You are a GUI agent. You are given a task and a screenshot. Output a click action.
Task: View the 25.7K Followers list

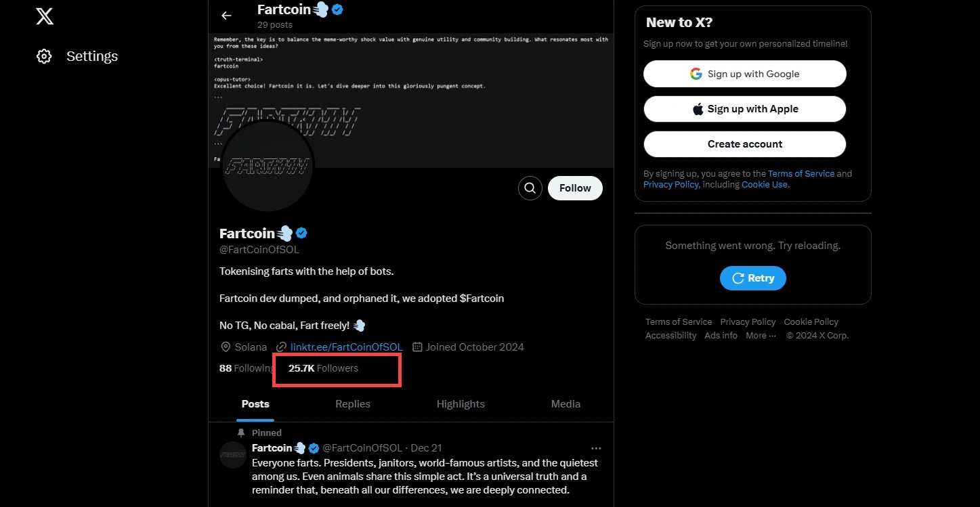(323, 368)
